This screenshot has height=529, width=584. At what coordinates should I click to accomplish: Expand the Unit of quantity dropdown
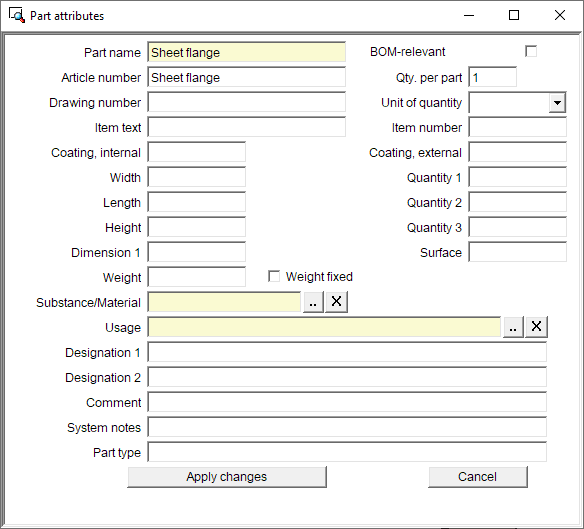pos(557,103)
